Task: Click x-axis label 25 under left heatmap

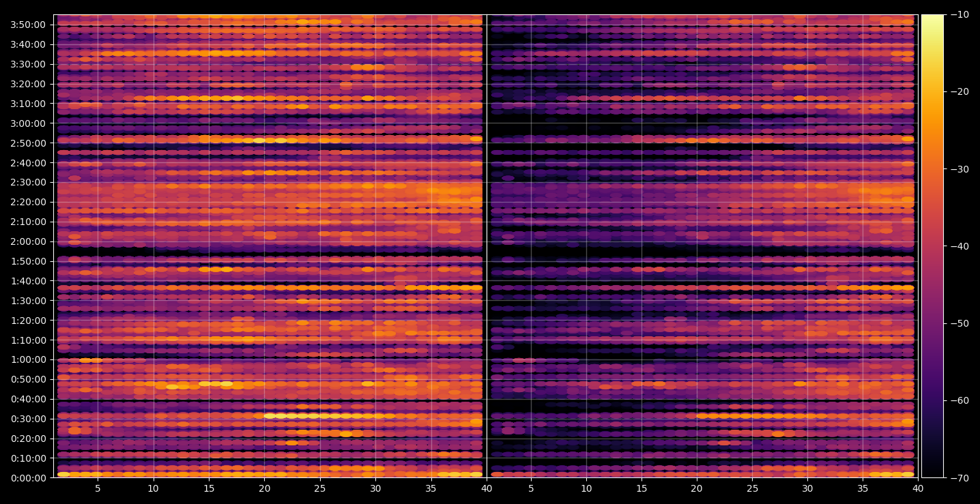Action: pos(319,488)
